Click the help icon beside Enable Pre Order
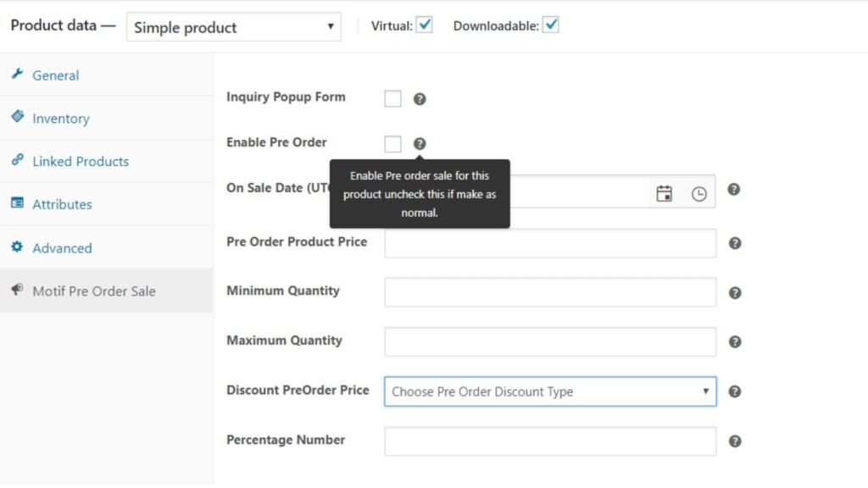This screenshot has height=488, width=868. pyautogui.click(x=420, y=143)
